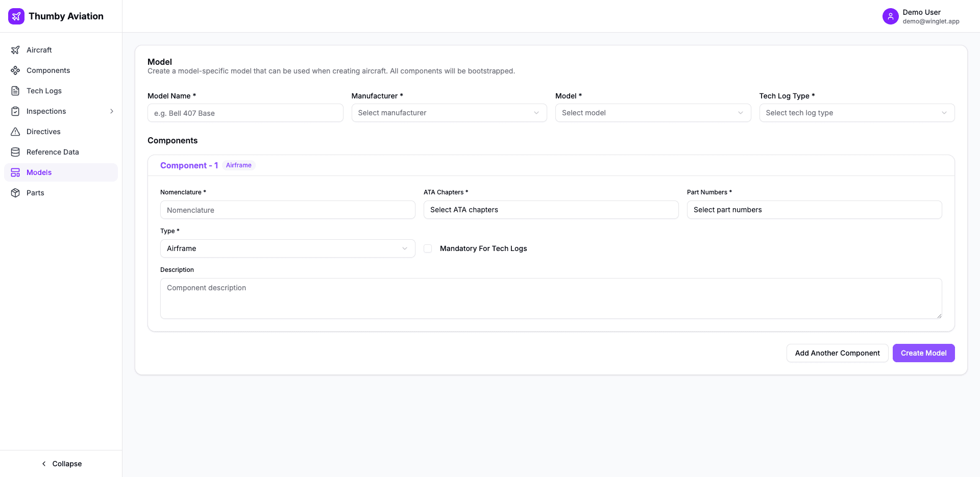Open the Select tech log type dropdown

point(856,113)
